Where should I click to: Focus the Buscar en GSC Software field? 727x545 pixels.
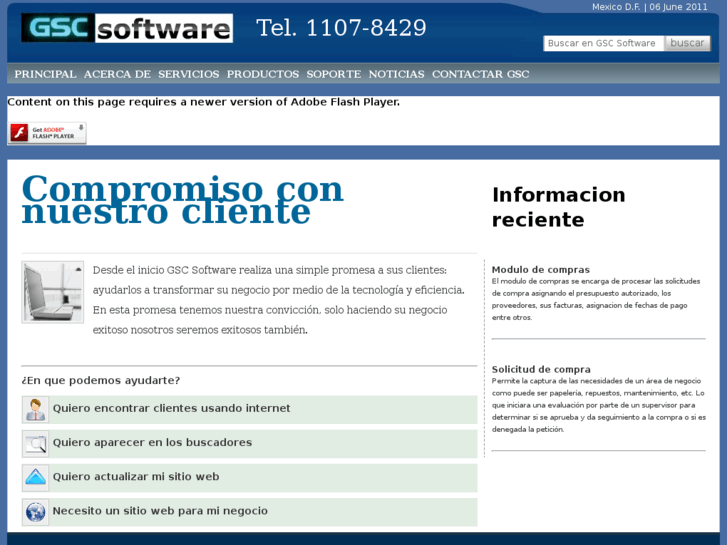604,43
